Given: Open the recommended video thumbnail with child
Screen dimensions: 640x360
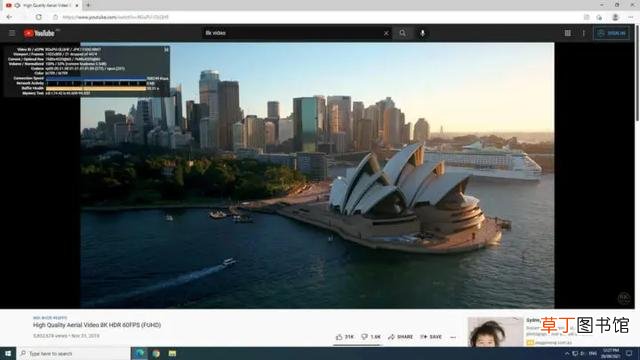Looking at the screenshot, I should (495, 331).
